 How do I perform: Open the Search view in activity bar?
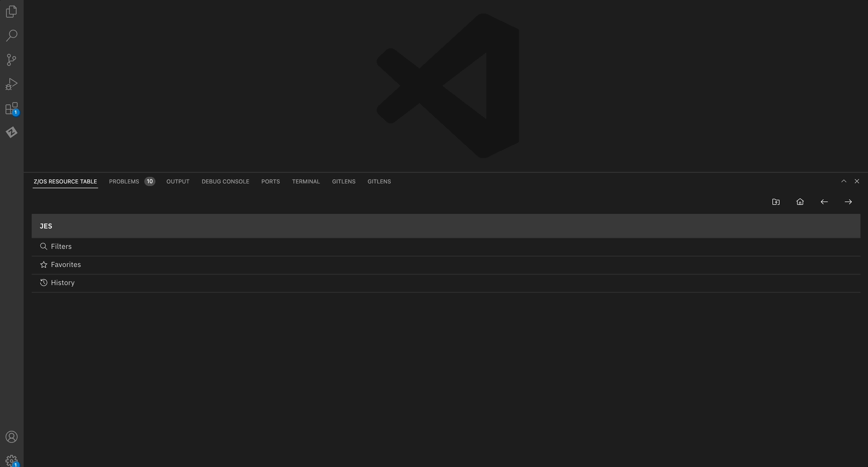[12, 36]
